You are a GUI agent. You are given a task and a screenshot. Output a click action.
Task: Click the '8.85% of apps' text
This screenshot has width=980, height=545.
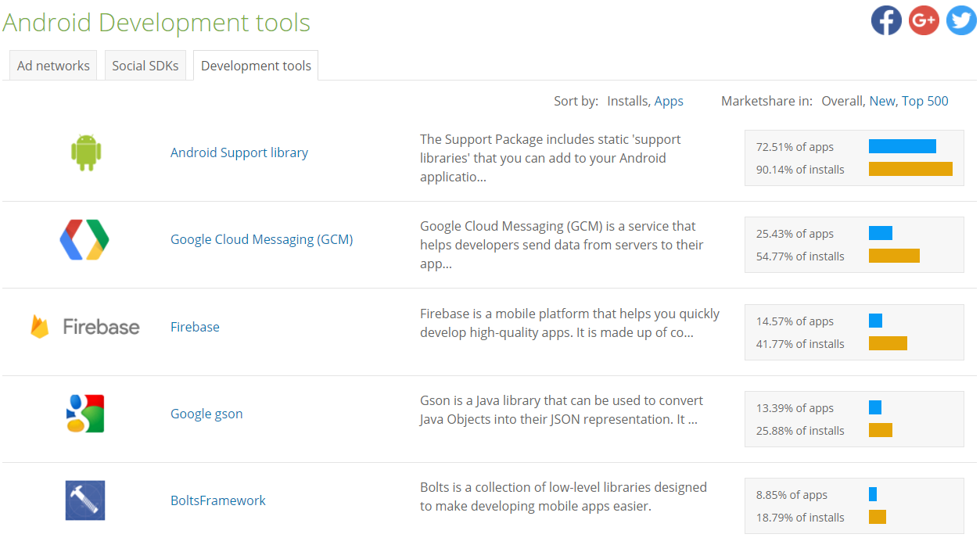[792, 495]
